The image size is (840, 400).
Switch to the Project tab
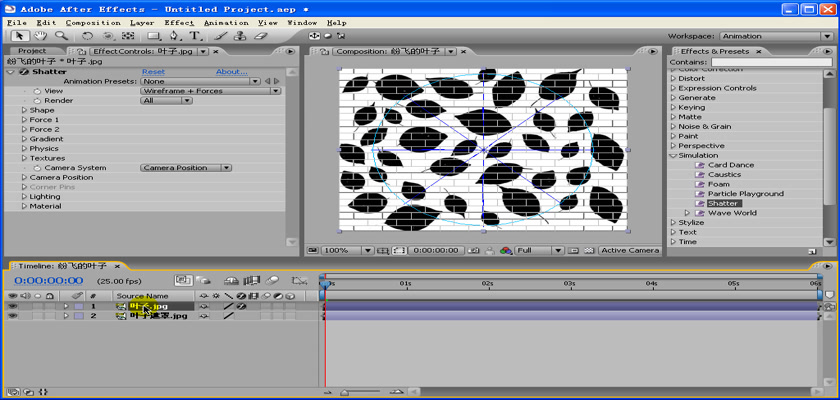point(32,51)
